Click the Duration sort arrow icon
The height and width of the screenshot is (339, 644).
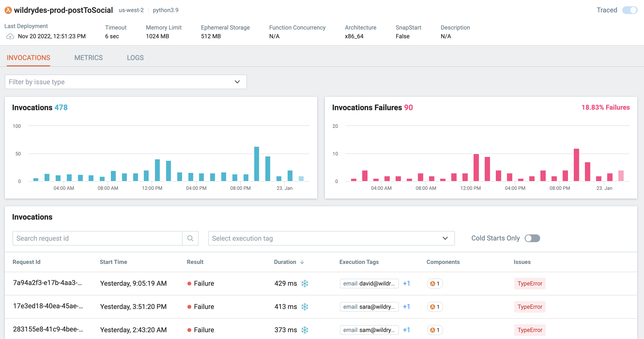tap(302, 262)
